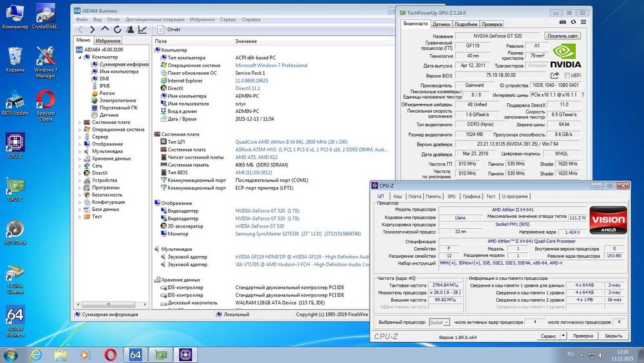Expand Системная плата tree node
The image size is (644, 363).
click(x=80, y=123)
